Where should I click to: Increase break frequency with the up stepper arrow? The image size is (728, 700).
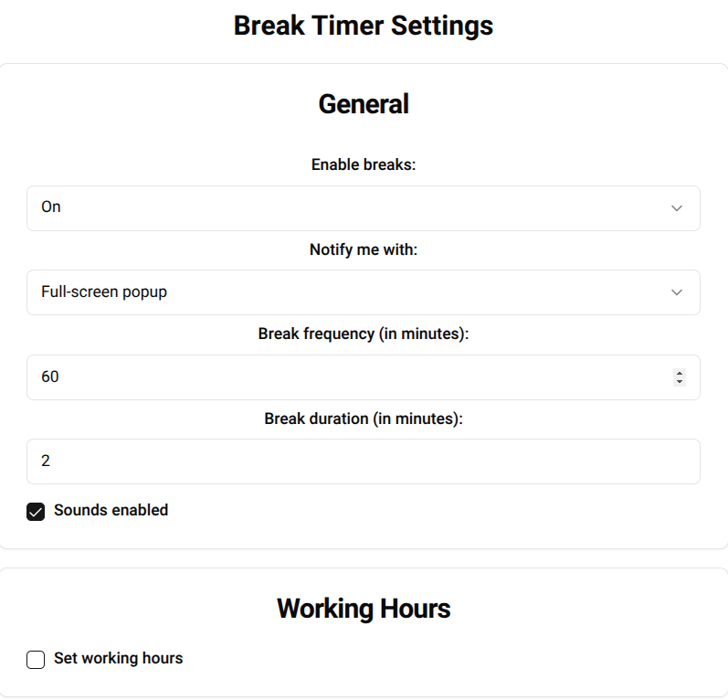tap(679, 373)
